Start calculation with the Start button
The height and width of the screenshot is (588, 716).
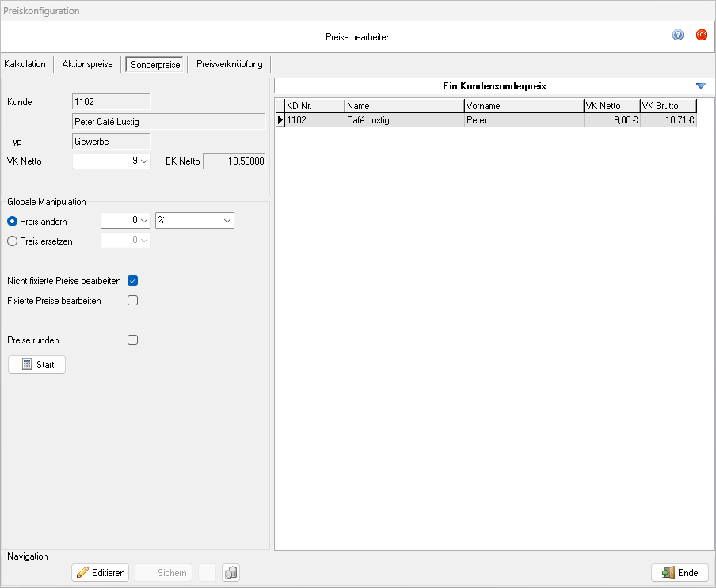pyautogui.click(x=36, y=365)
